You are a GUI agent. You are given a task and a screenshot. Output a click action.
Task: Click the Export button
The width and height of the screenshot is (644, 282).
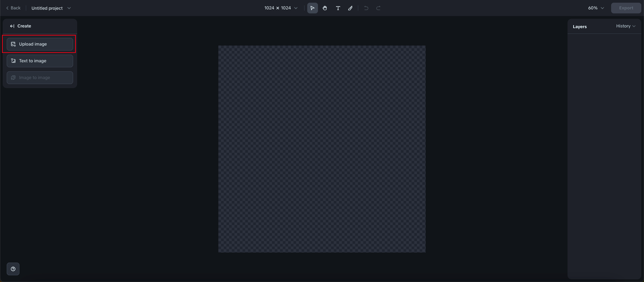click(626, 8)
